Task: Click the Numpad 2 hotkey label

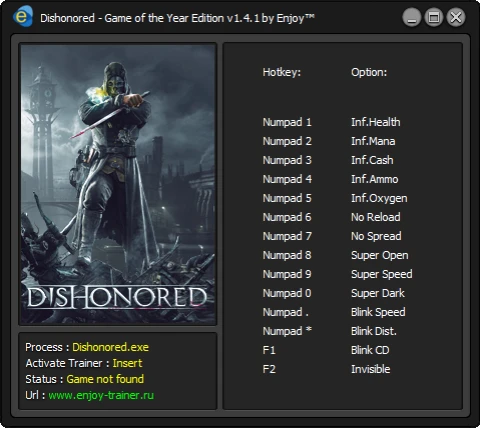Action: tap(287, 141)
